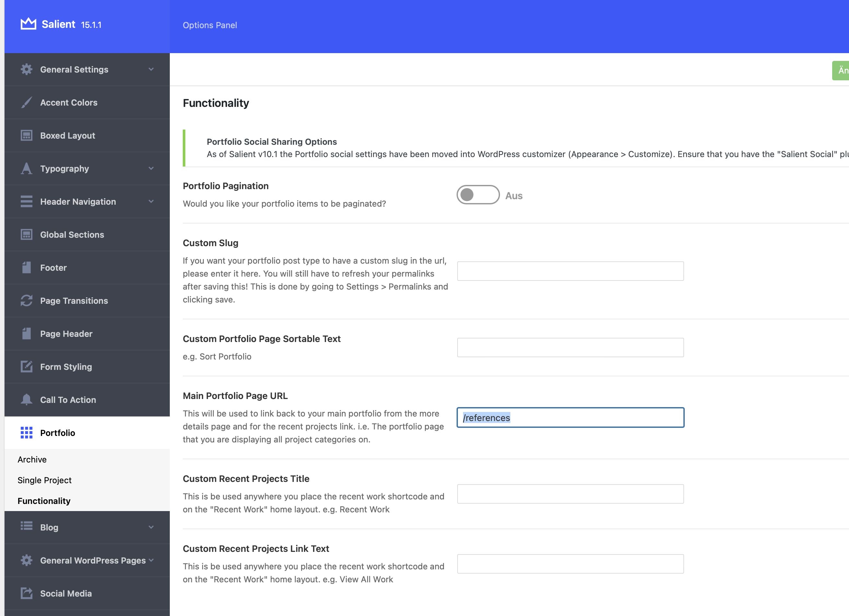This screenshot has width=849, height=616.
Task: Open the Footer settings section
Action: coord(87,268)
